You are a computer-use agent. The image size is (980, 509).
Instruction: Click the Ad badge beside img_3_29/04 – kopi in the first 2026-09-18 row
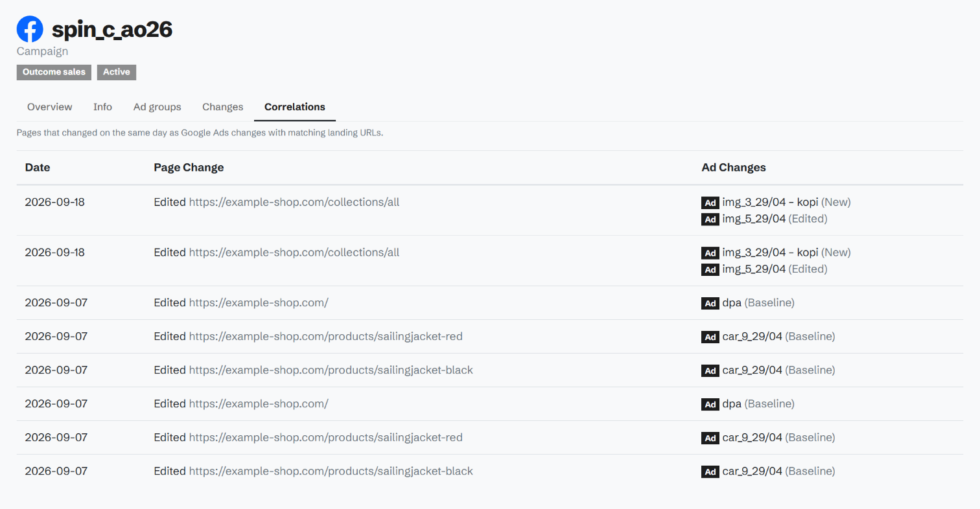pos(710,203)
